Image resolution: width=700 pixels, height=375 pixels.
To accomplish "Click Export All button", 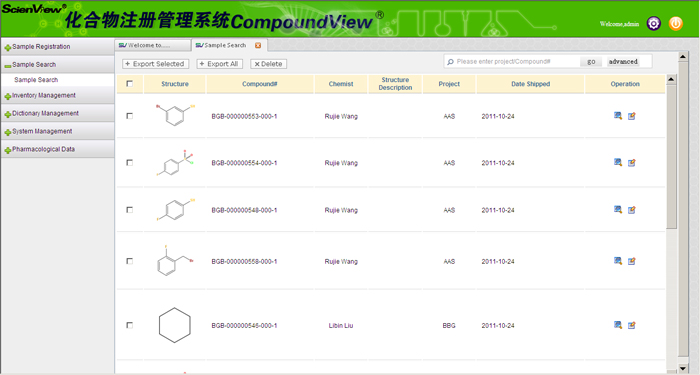I will pyautogui.click(x=220, y=64).
